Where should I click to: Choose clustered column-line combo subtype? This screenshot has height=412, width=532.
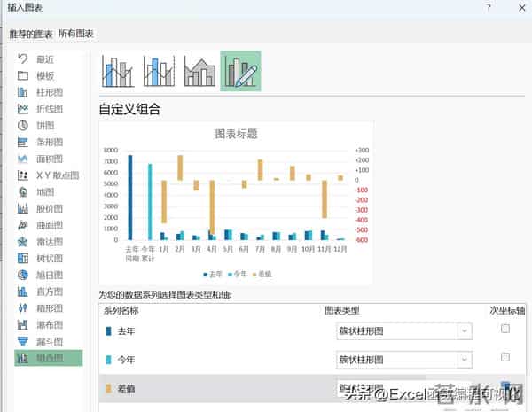pos(118,71)
